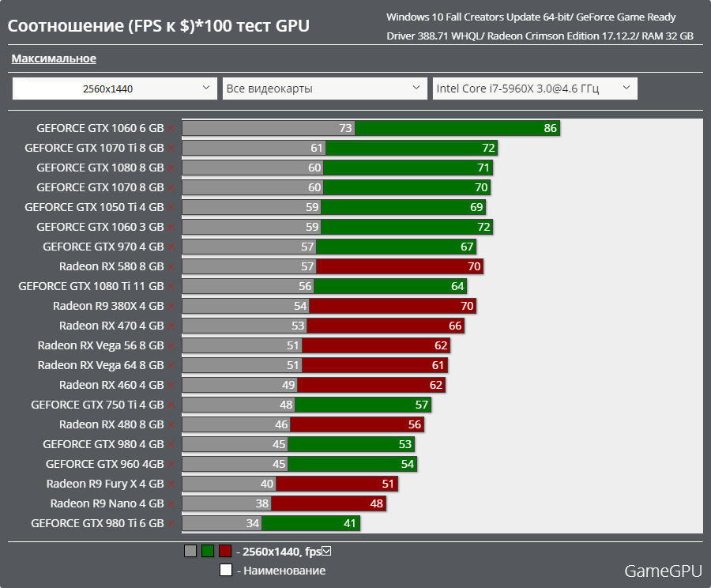
Task: Delete the Radeon R9 380X 4 GB entry
Action: pyautogui.click(x=171, y=307)
